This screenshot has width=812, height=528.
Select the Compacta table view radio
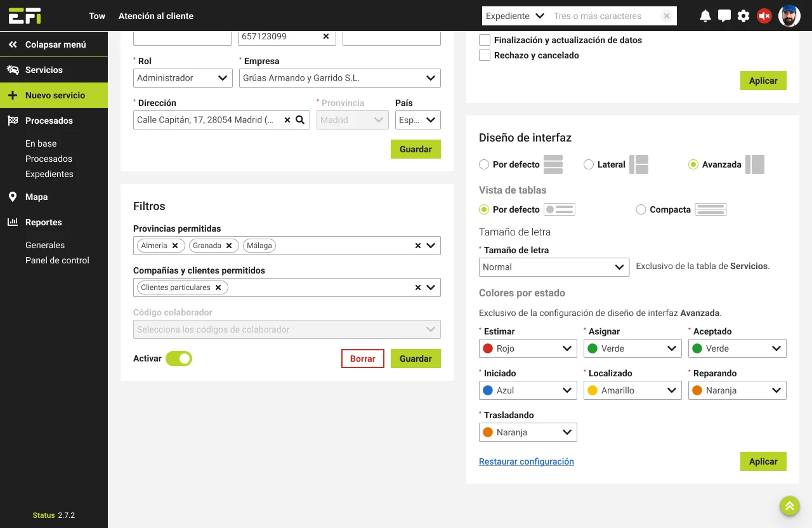641,209
